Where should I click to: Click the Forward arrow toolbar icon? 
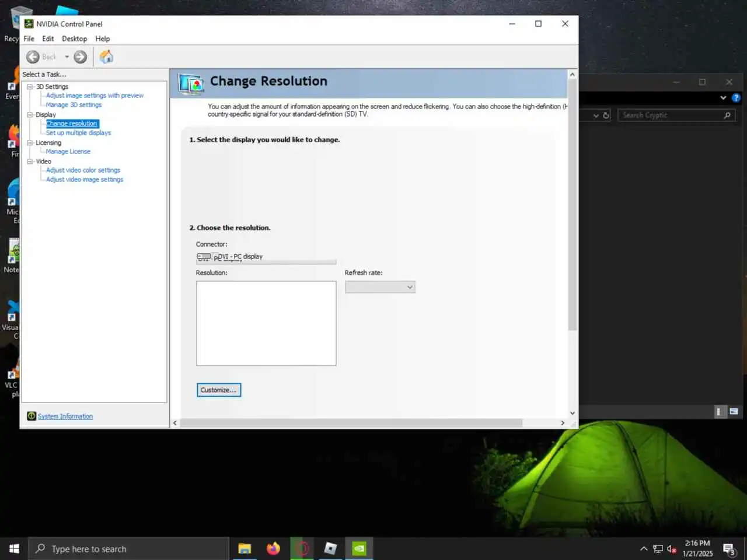click(81, 57)
